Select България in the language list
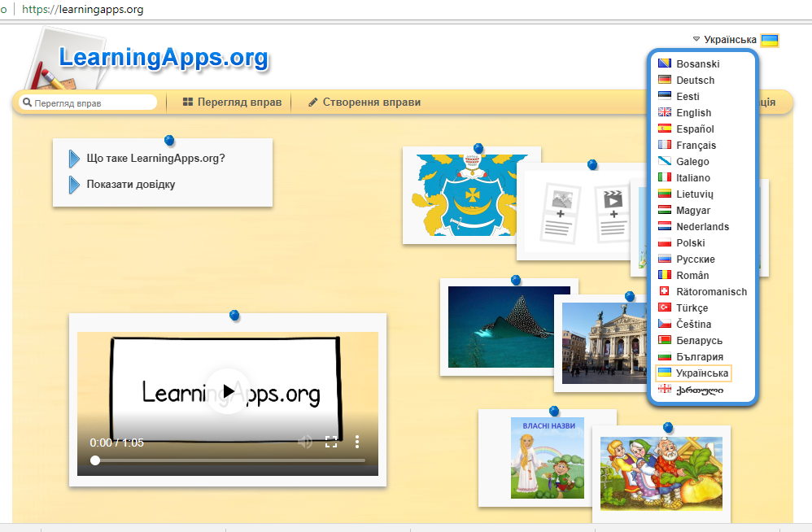Viewport: 812px width, 532px height. click(700, 356)
